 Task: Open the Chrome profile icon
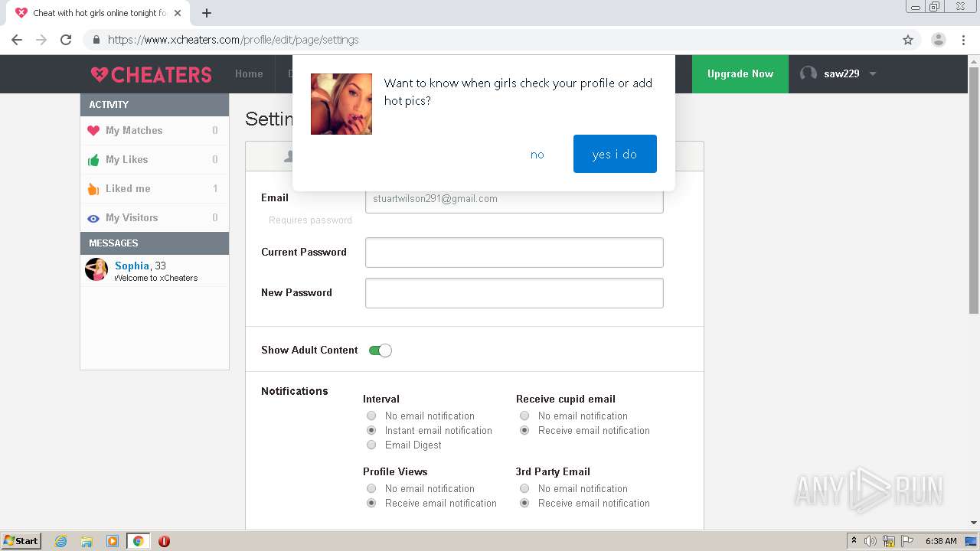pyautogui.click(x=939, y=40)
